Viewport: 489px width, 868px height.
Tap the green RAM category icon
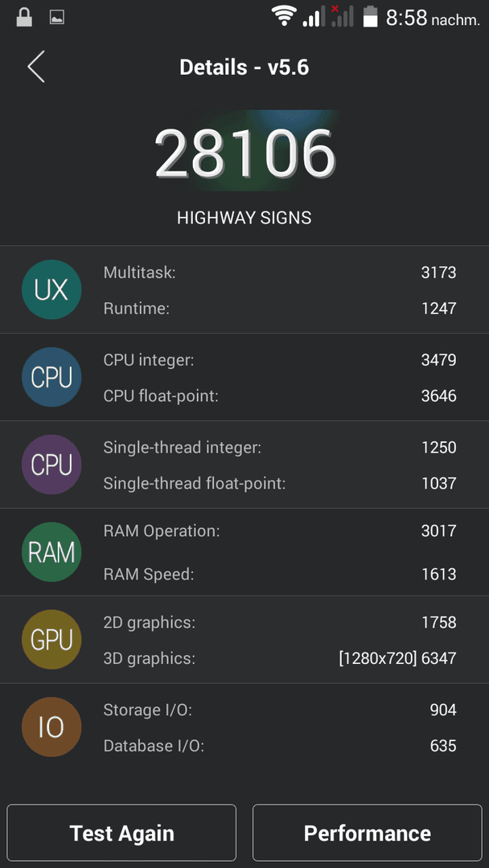tap(51, 552)
